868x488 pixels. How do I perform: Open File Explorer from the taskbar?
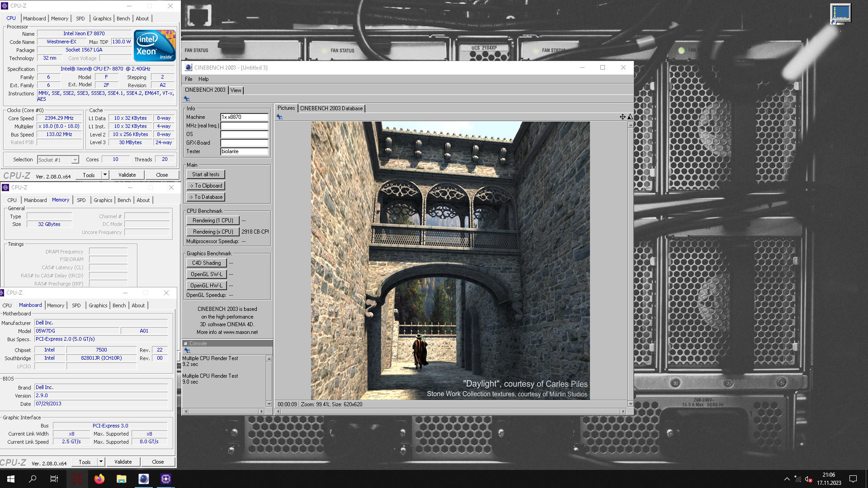121,479
